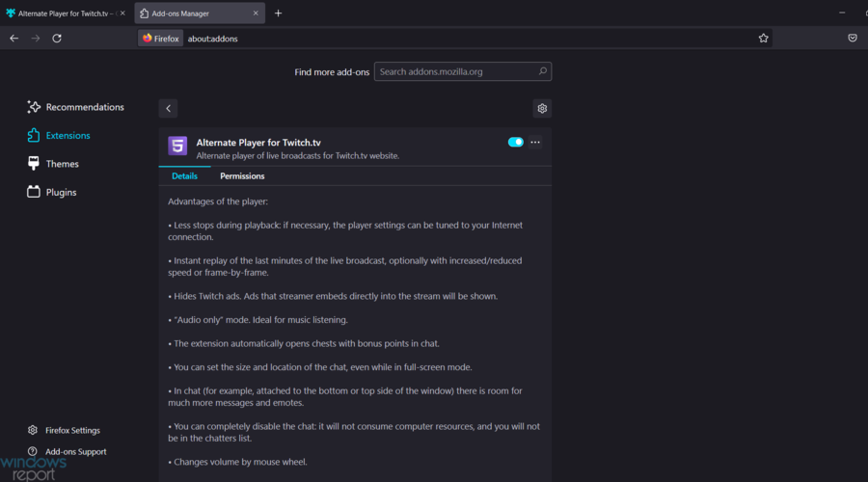
Task: Click the browser forward arrow
Action: point(36,39)
